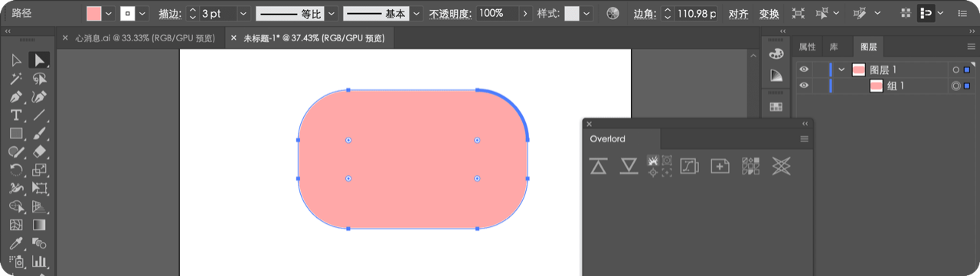Image resolution: width=980 pixels, height=276 pixels.
Task: Click selection square of 组 1
Action: (x=967, y=86)
